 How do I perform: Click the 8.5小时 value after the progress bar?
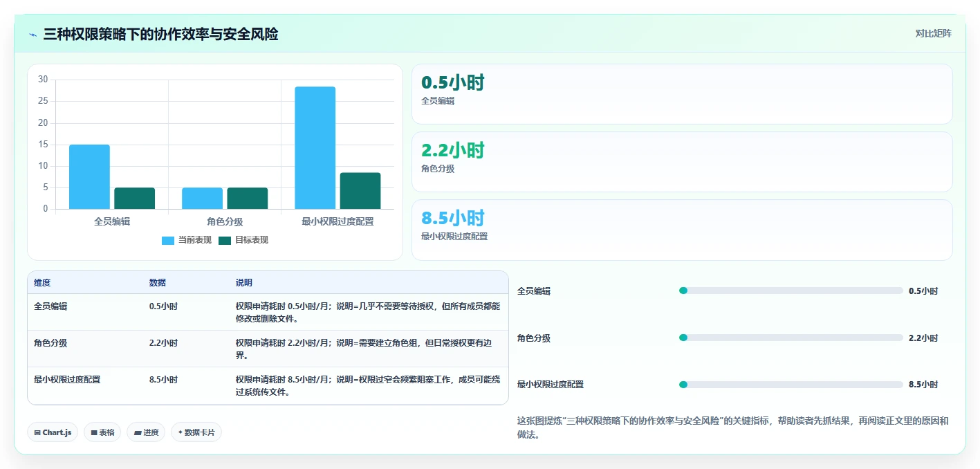coord(923,385)
